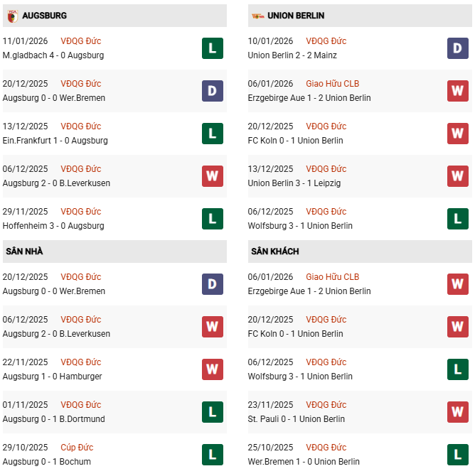Open the AUGSBURG team header
Image resolution: width=475 pixels, height=476 pixels.
click(x=45, y=15)
